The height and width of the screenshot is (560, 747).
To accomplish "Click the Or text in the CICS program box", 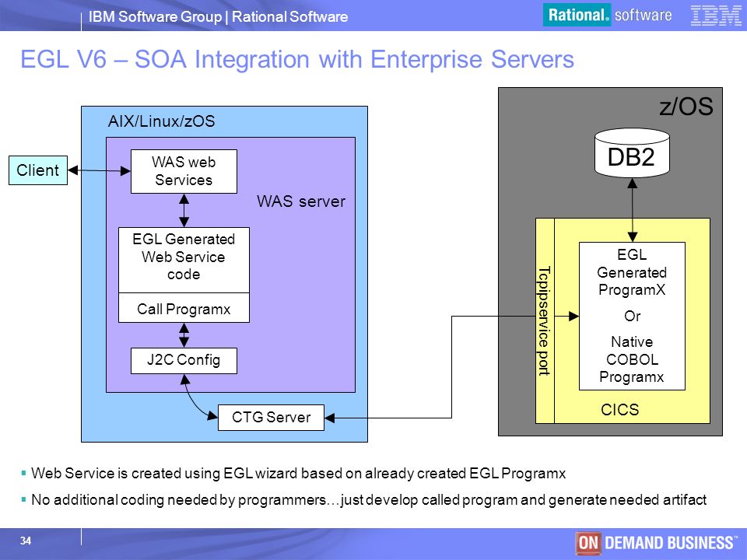I will point(632,316).
